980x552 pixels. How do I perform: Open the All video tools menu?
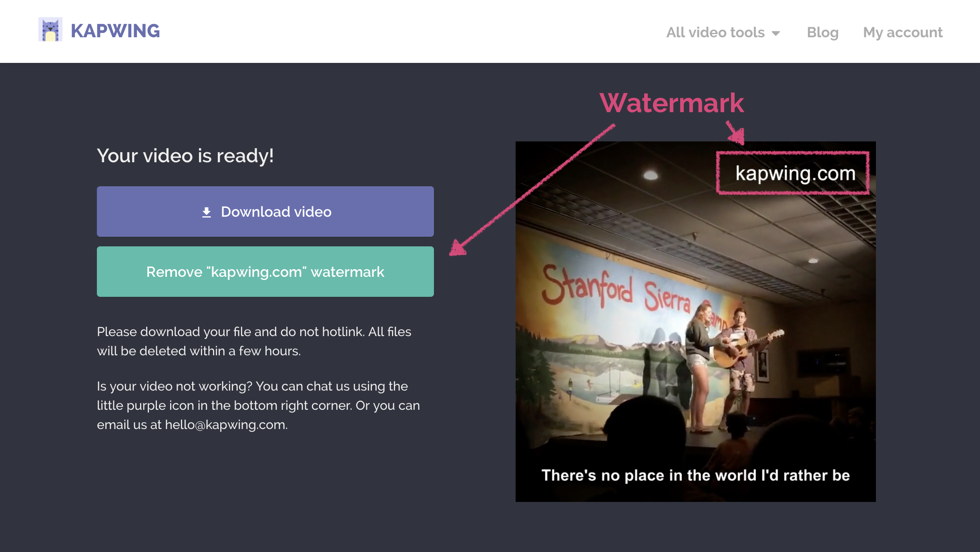point(715,32)
